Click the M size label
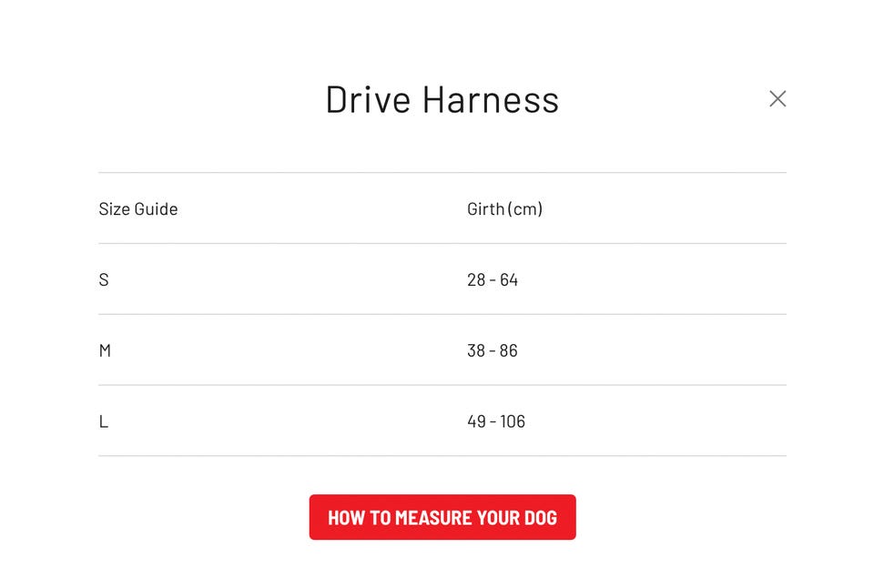Viewport: 874px width, 588px height. (x=105, y=350)
